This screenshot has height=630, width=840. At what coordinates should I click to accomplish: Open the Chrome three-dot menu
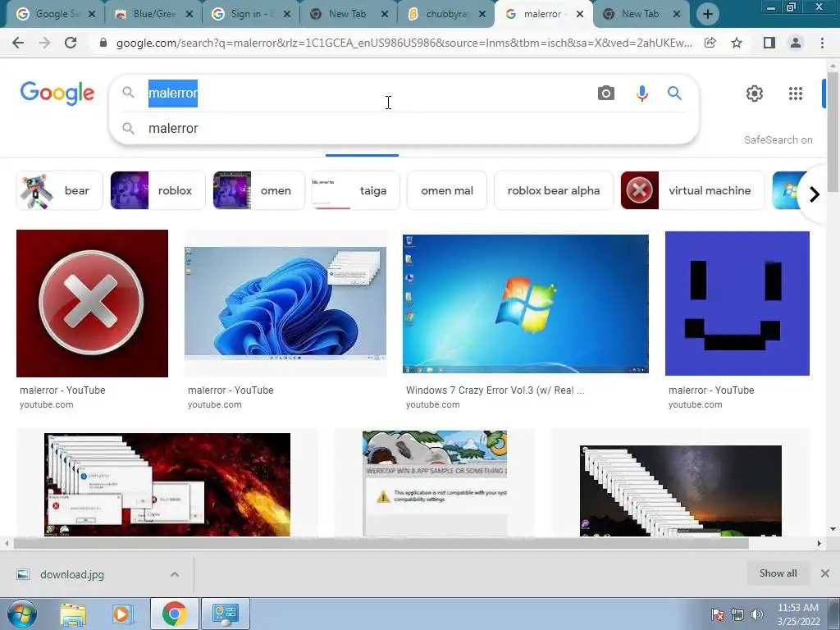point(822,43)
